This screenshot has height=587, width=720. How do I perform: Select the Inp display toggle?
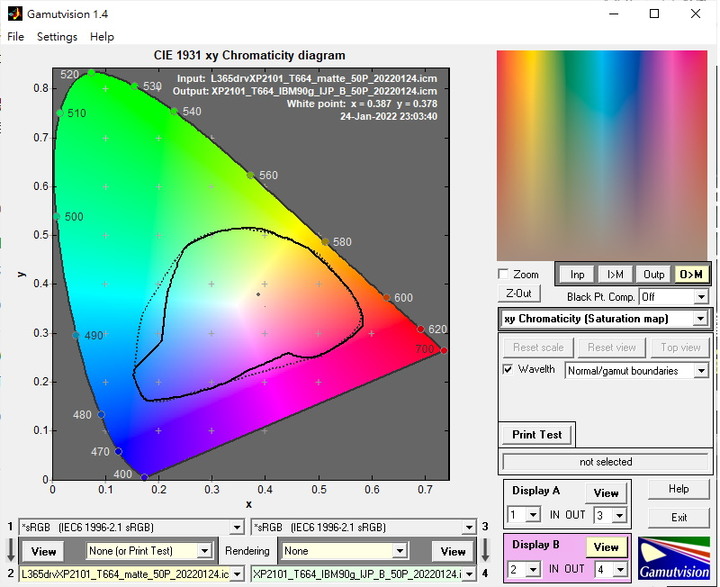(x=577, y=274)
